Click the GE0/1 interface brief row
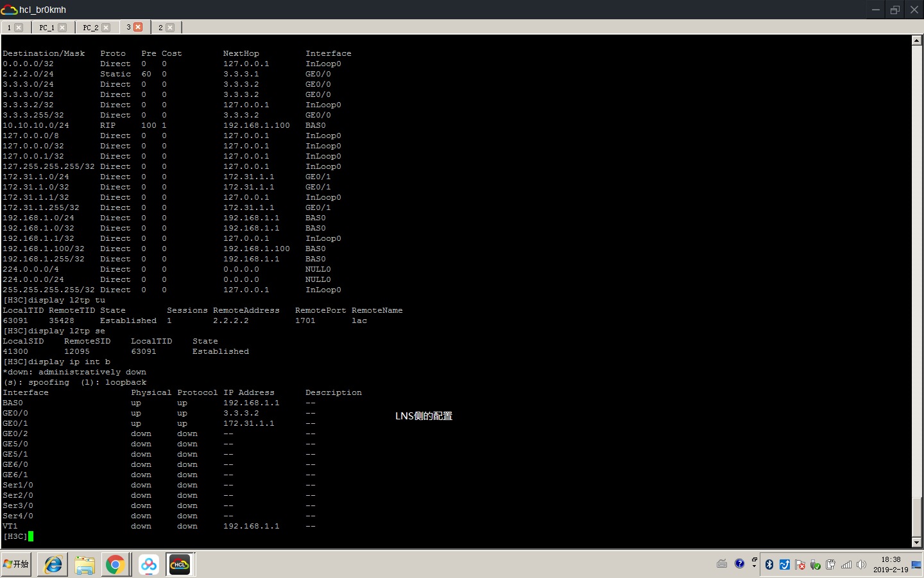 tap(159, 423)
